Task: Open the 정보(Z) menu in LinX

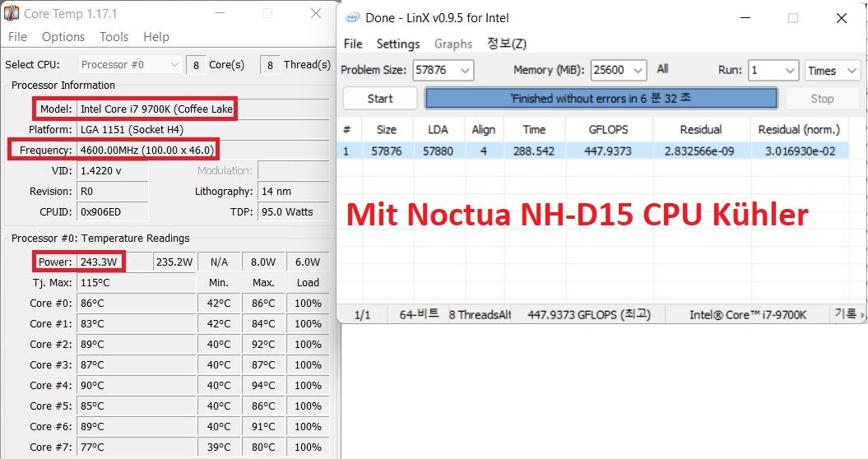Action: tap(507, 44)
